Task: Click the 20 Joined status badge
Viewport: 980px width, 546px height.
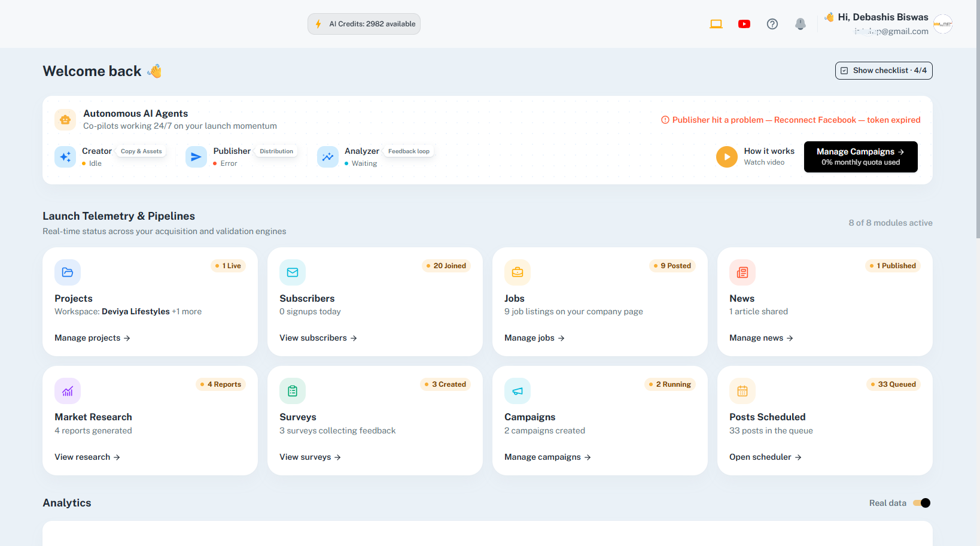Action: click(446, 266)
